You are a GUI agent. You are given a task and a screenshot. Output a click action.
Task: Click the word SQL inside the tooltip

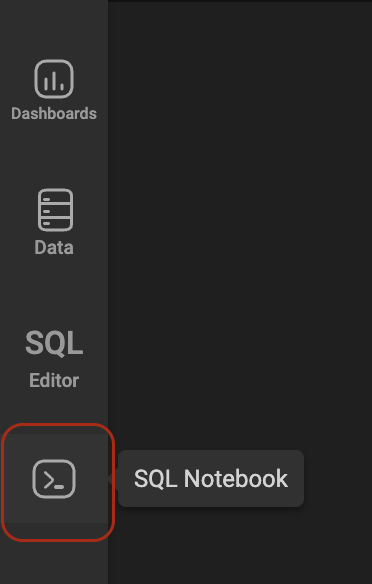coord(155,479)
